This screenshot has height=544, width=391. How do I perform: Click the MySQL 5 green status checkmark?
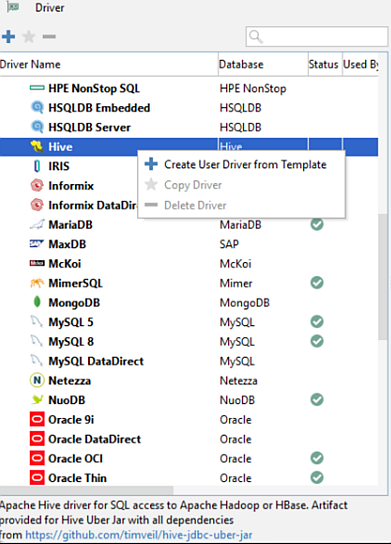click(317, 322)
